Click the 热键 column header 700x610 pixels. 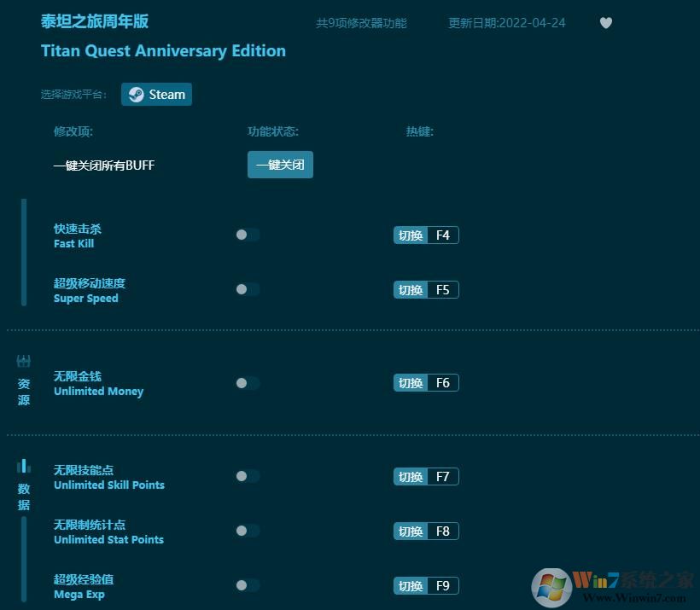pos(420,131)
